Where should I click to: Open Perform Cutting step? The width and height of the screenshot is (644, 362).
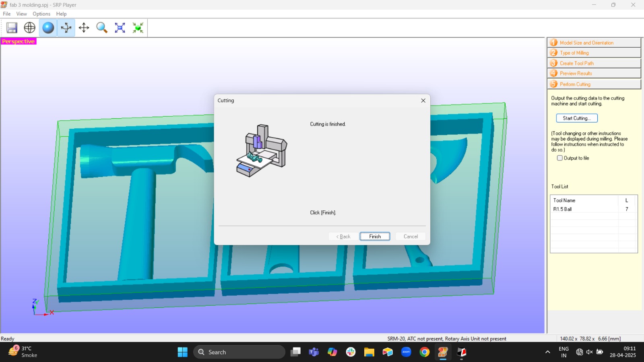pos(594,84)
